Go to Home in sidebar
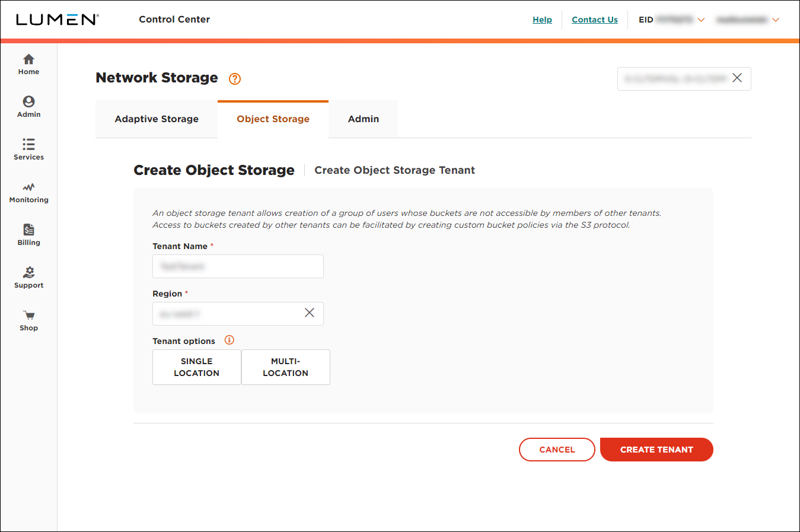The width and height of the screenshot is (800, 532). pos(28,64)
